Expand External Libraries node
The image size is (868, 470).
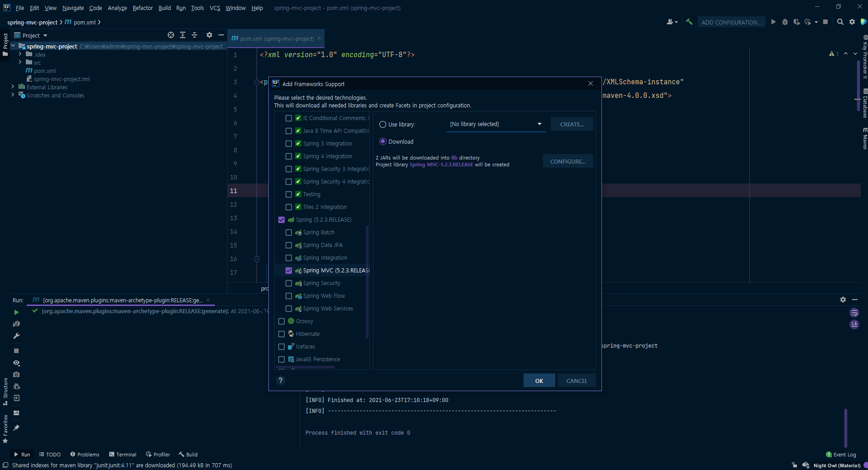tap(13, 87)
